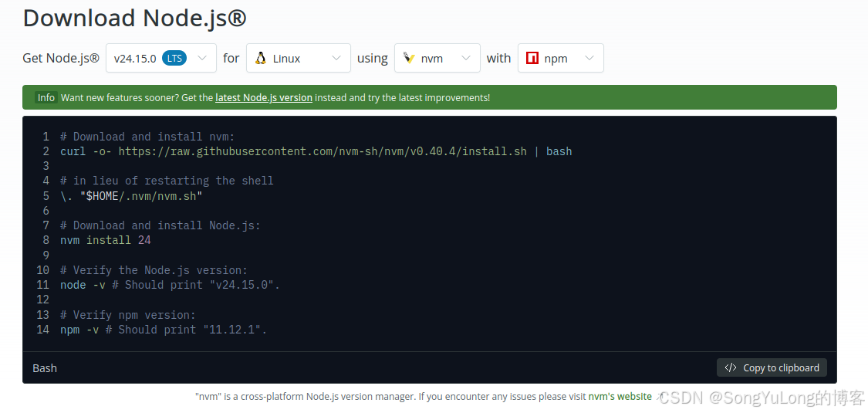The height and width of the screenshot is (413, 868).
Task: Click the Get Node.js® label
Action: point(61,58)
